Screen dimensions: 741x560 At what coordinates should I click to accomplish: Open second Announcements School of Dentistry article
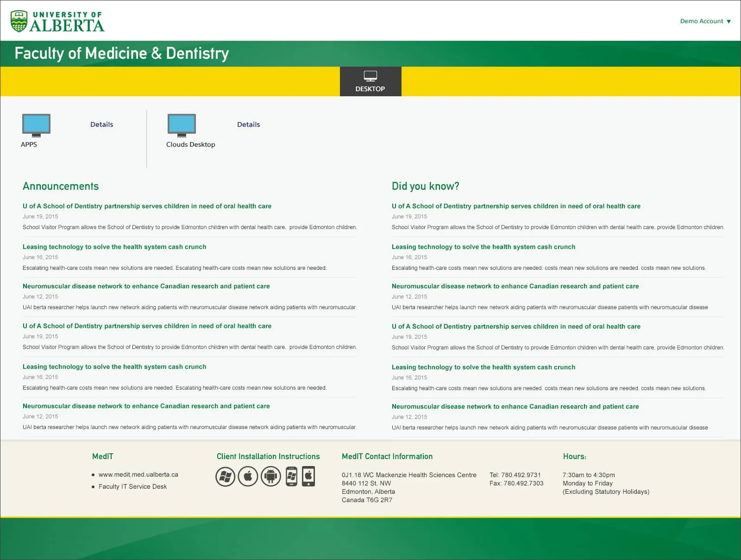(147, 326)
